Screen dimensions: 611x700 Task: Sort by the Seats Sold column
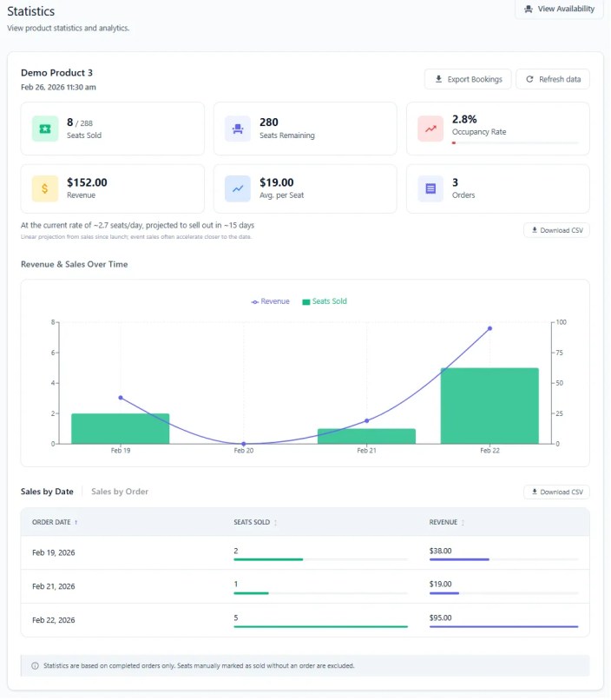click(x=255, y=522)
